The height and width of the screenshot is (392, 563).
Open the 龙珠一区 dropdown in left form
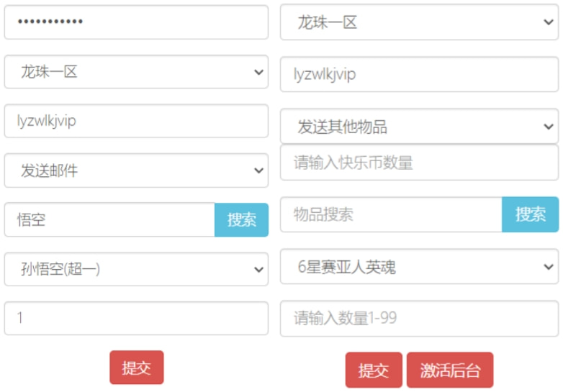click(x=136, y=72)
